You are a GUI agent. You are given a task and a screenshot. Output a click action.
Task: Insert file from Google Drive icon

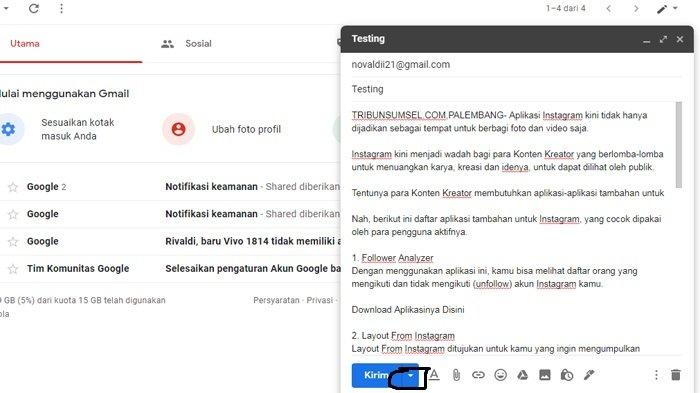click(522, 375)
